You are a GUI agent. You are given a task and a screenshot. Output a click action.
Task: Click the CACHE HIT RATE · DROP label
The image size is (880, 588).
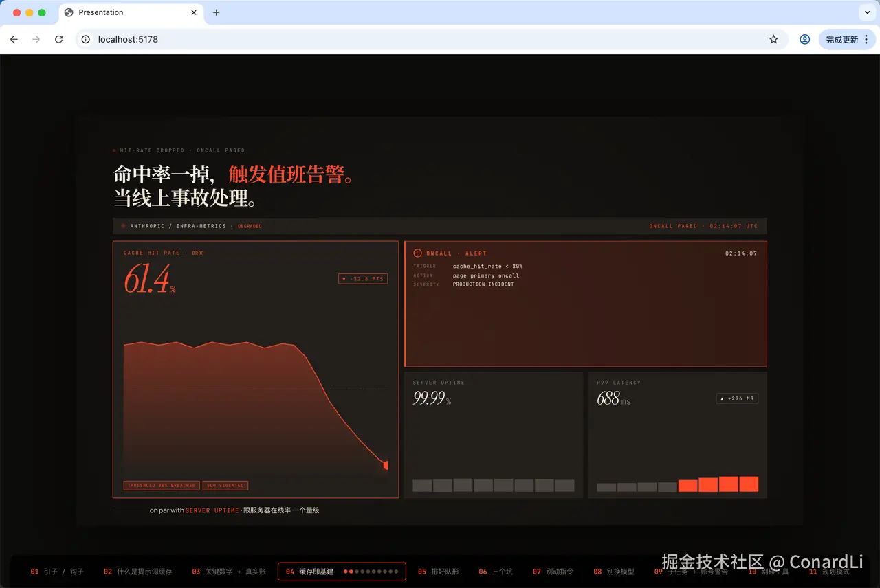point(164,253)
